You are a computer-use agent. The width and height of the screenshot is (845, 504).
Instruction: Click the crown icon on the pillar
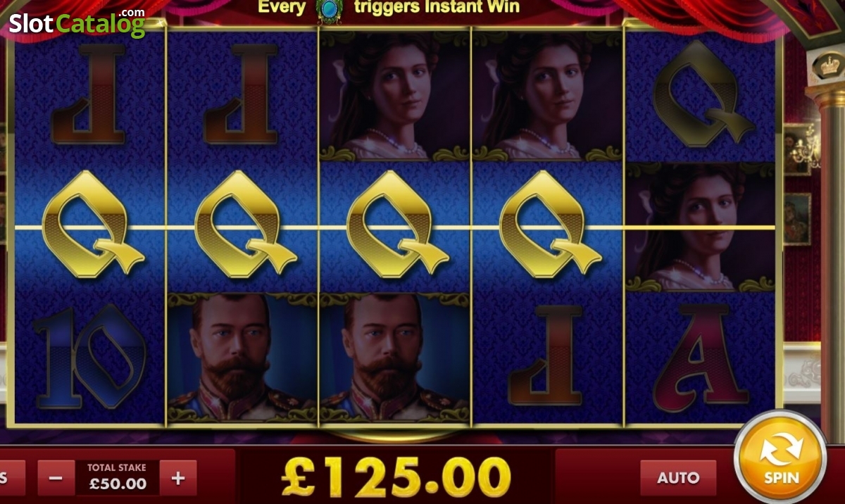click(828, 65)
